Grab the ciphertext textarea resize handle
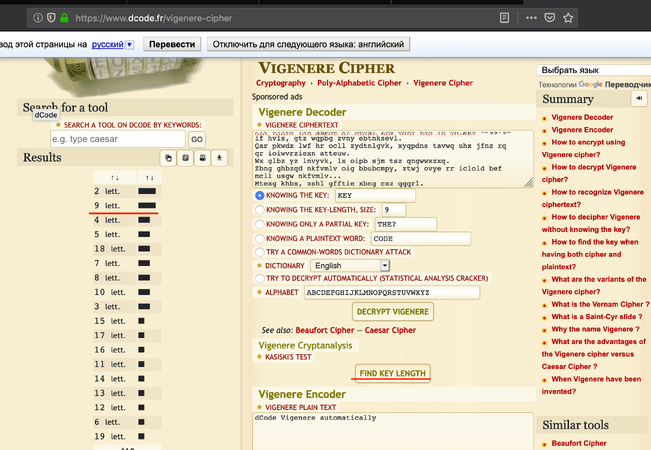Image resolution: width=651 pixels, height=450 pixels. [528, 183]
